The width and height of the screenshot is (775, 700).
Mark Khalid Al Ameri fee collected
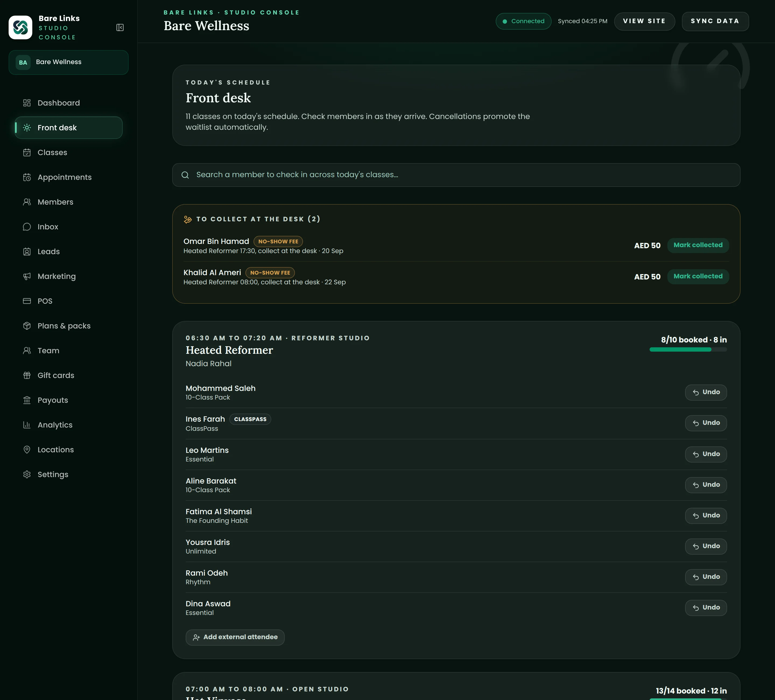pyautogui.click(x=698, y=276)
